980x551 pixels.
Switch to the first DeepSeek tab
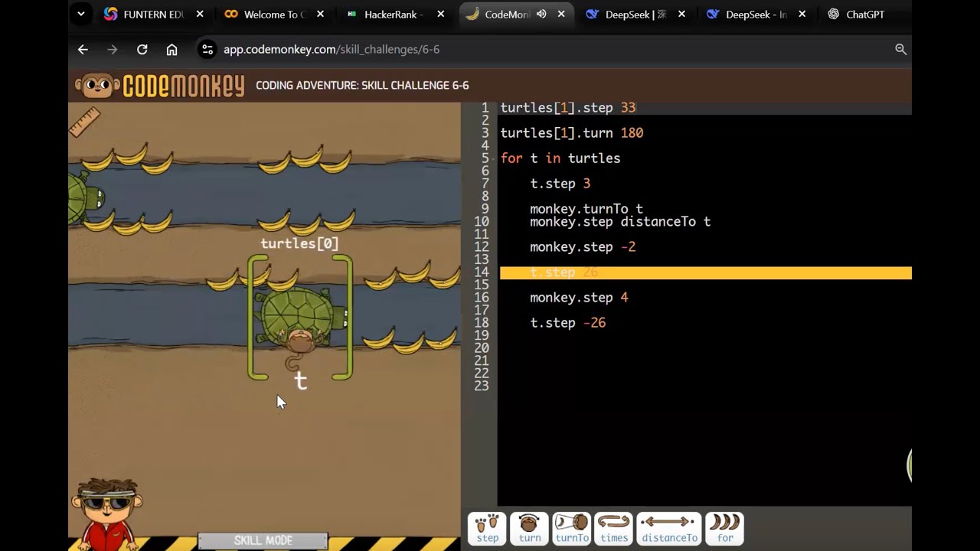point(635,14)
